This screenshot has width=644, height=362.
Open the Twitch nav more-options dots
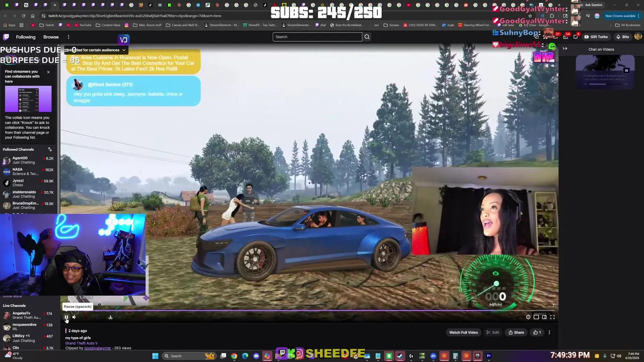pos(68,37)
